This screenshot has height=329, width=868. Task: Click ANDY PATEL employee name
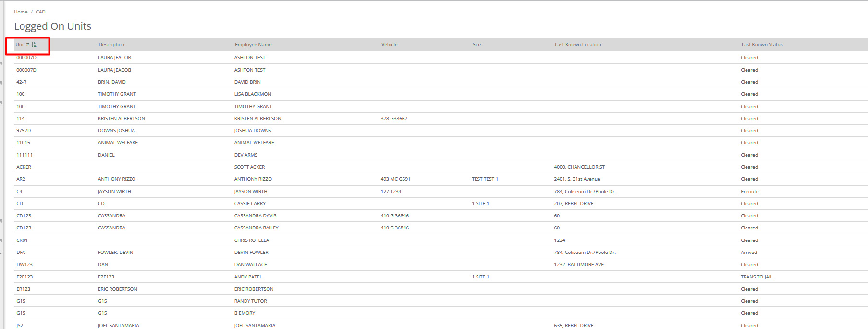click(x=248, y=277)
